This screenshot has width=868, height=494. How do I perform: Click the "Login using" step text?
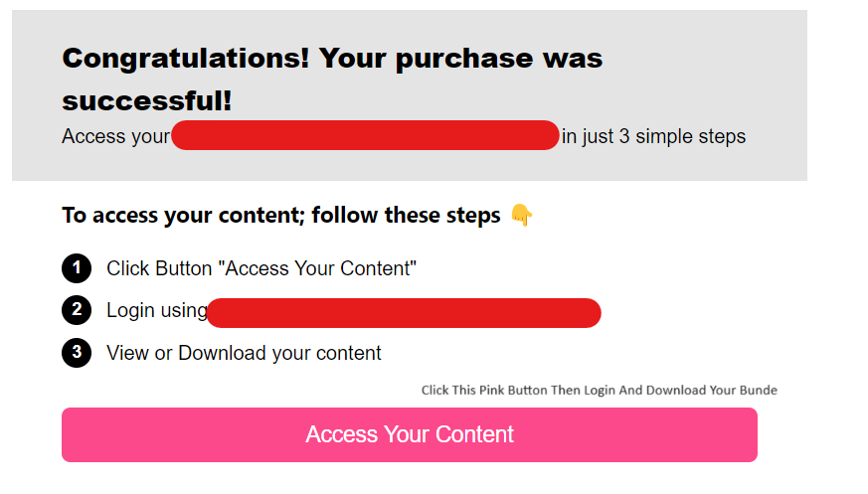coord(156,311)
